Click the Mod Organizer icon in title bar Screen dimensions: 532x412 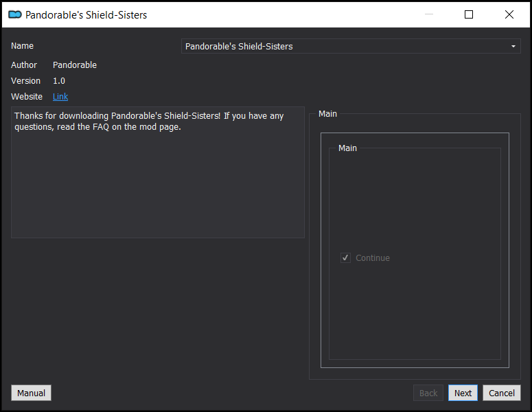(15, 14)
